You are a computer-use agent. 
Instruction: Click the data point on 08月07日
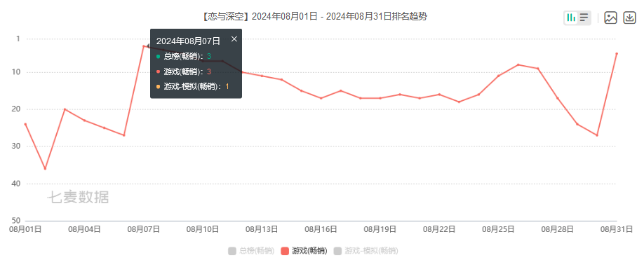(x=143, y=46)
